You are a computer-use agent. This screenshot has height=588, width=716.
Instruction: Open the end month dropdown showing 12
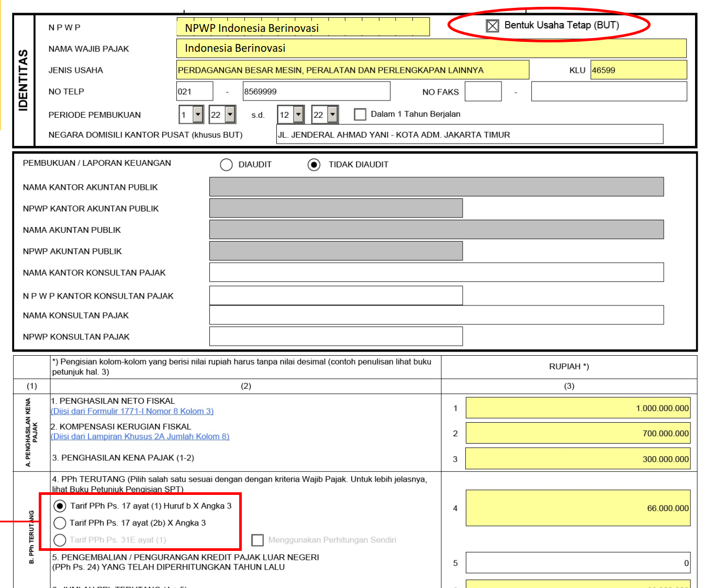298,114
